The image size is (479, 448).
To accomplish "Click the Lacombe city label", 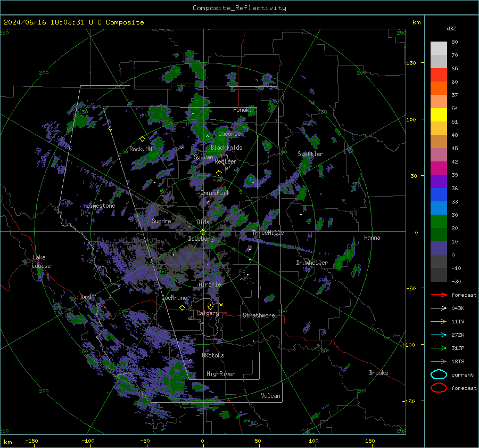I will click(229, 134).
